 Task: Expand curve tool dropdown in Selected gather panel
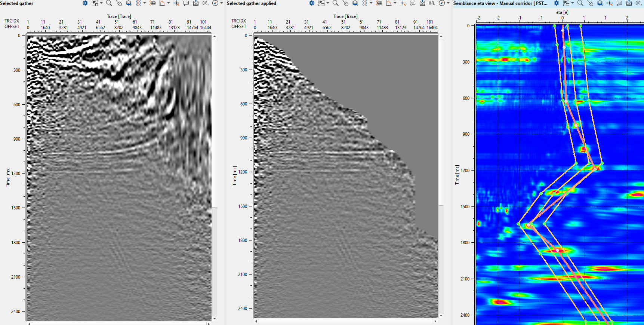(x=168, y=3)
